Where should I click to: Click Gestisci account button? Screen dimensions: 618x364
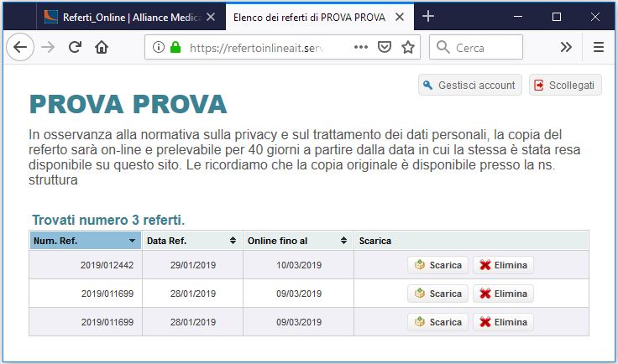[470, 85]
